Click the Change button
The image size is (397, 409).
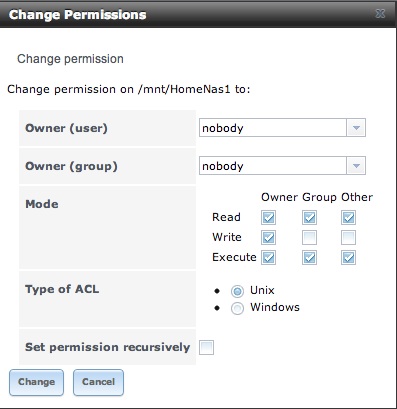click(x=36, y=382)
